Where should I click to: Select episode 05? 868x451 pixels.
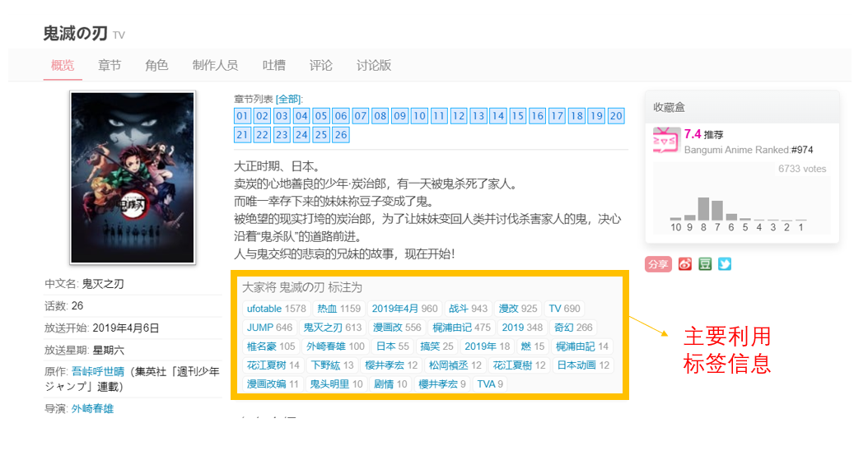click(321, 116)
